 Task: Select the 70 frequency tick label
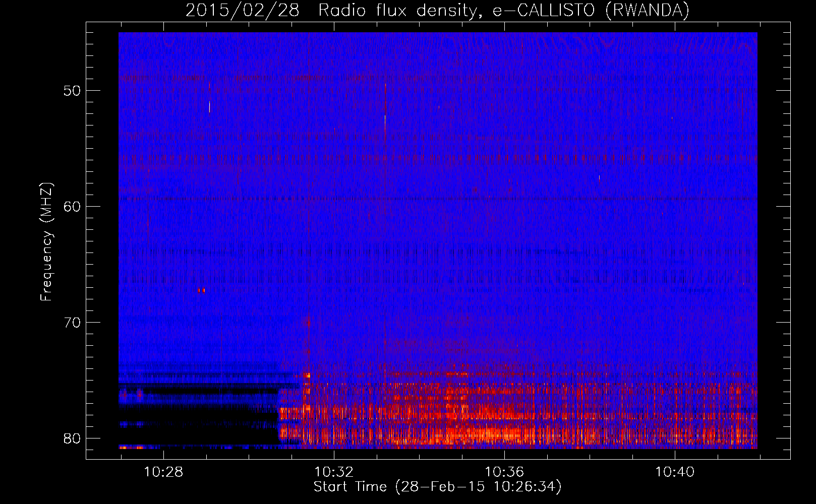tap(72, 322)
